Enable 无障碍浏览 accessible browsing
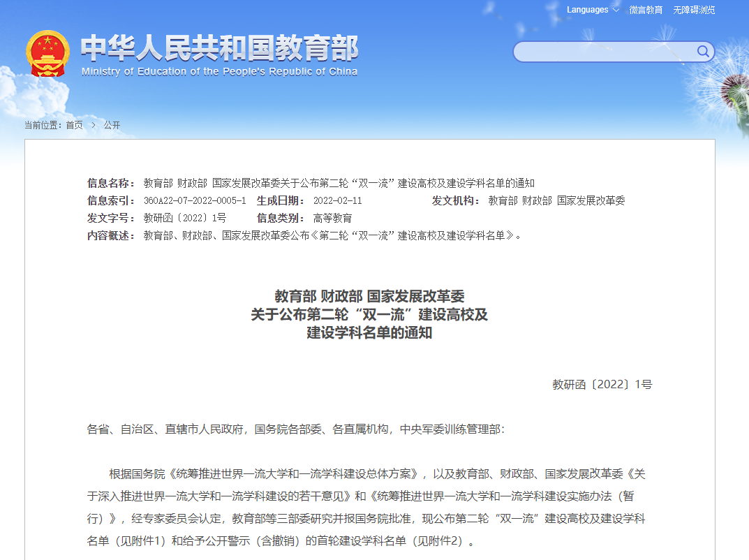The height and width of the screenshot is (560, 749). pos(694,10)
